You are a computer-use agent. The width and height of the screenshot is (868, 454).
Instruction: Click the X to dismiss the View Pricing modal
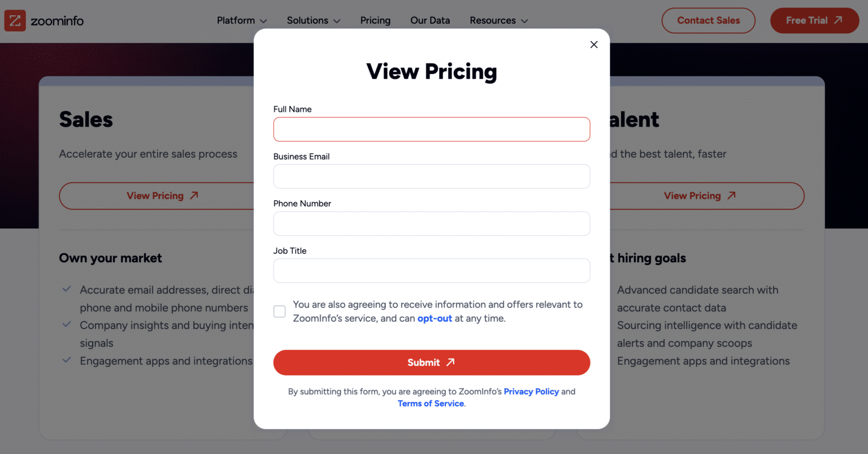(594, 44)
